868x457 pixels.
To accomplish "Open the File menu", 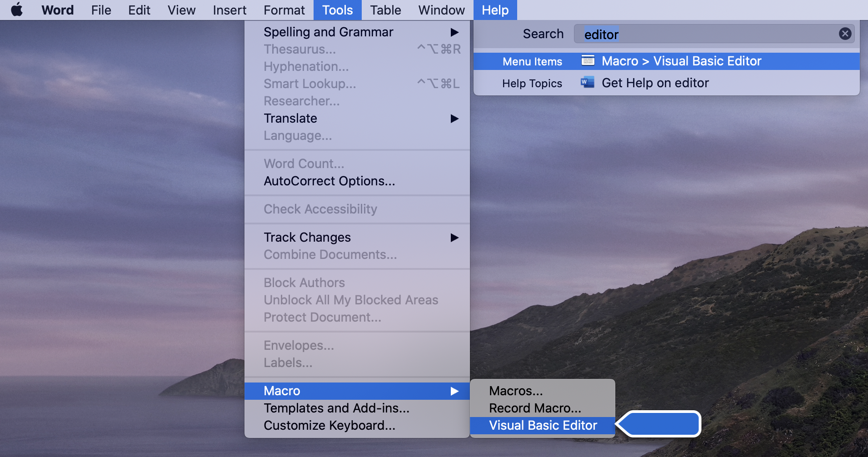I will pyautogui.click(x=101, y=10).
